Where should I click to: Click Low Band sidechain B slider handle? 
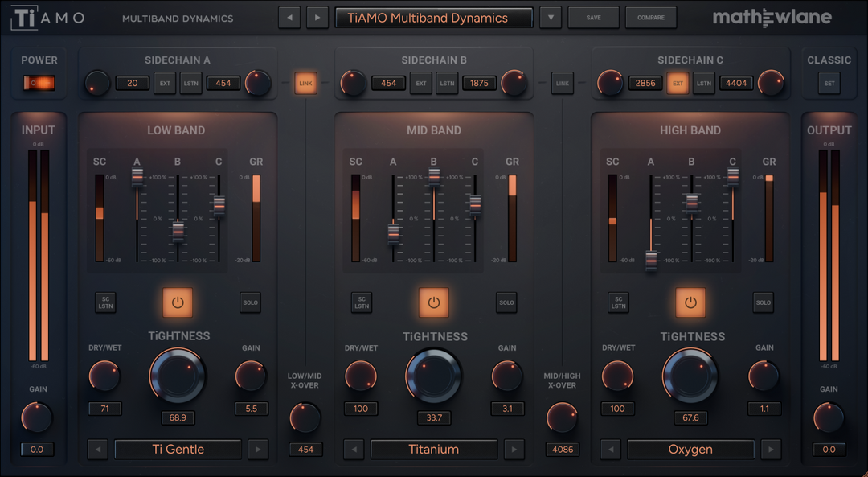point(178,232)
